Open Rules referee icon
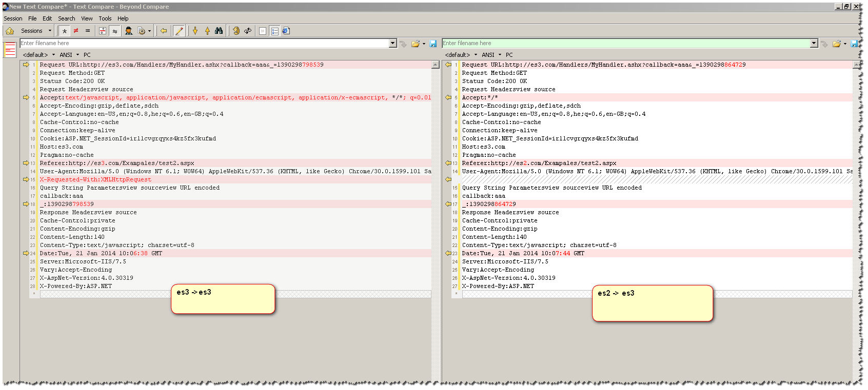 click(x=129, y=31)
